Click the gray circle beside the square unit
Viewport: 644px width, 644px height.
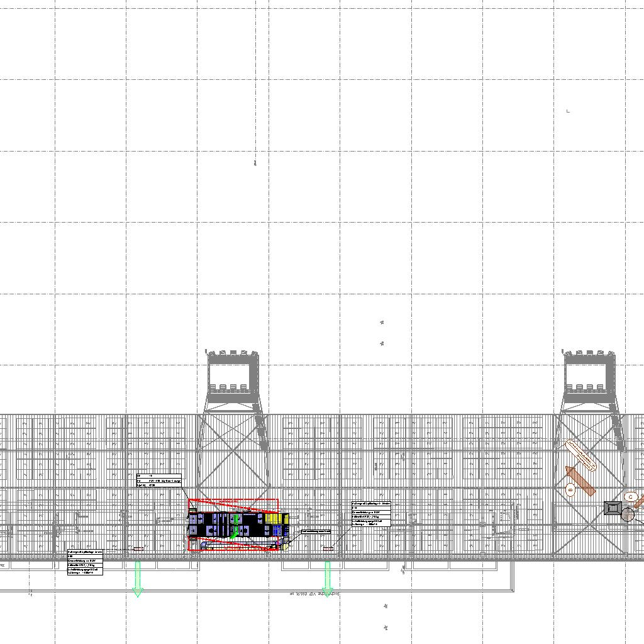tap(628, 515)
